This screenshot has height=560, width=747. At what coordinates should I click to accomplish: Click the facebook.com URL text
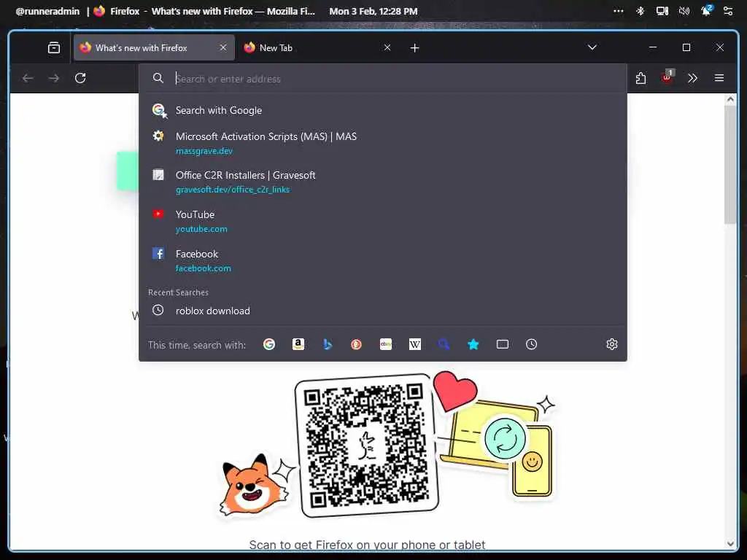(x=204, y=268)
